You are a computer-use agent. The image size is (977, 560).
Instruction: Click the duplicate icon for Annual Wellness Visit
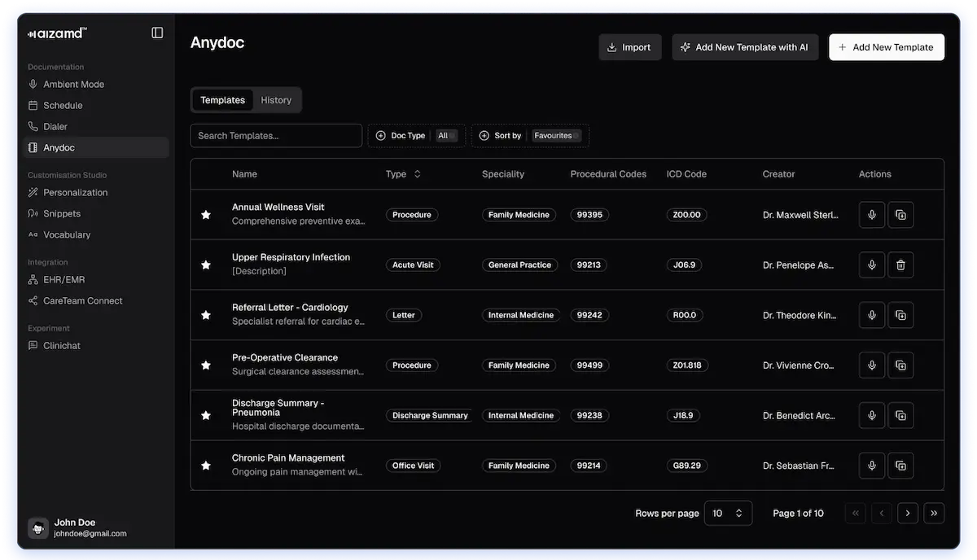pyautogui.click(x=900, y=215)
